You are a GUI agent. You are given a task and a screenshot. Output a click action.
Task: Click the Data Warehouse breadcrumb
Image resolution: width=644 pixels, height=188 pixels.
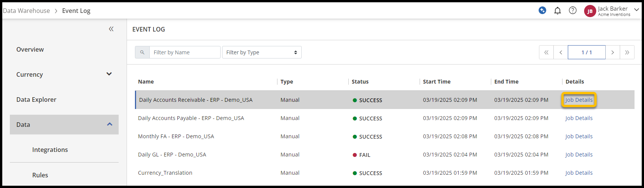[x=27, y=11]
